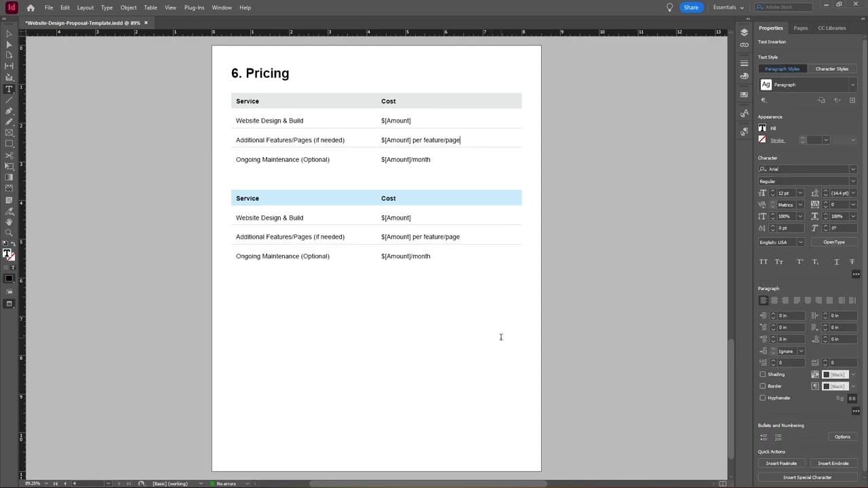Open the Pages panel from the right rail

pos(800,28)
